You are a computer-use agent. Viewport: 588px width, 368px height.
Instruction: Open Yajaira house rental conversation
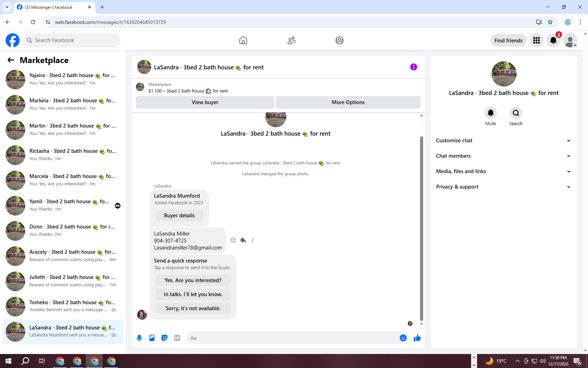coord(63,80)
